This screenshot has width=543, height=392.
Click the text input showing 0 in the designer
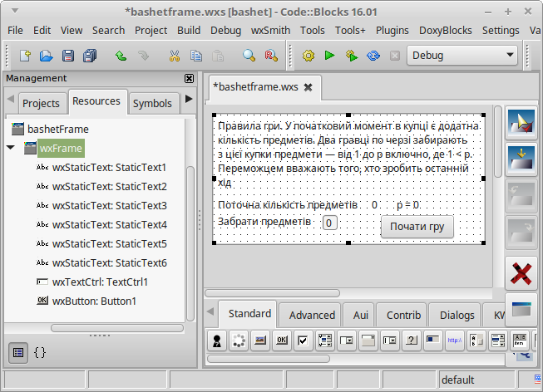329,223
